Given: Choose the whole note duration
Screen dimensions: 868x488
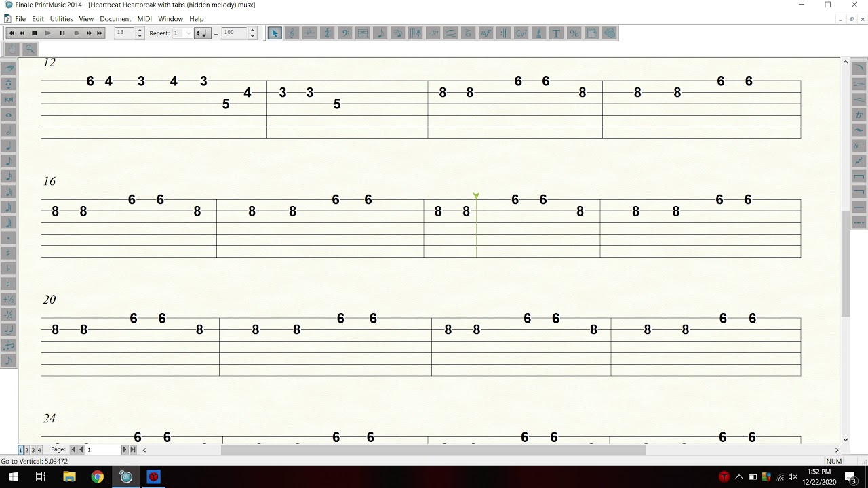Looking at the screenshot, I should coord(9,115).
